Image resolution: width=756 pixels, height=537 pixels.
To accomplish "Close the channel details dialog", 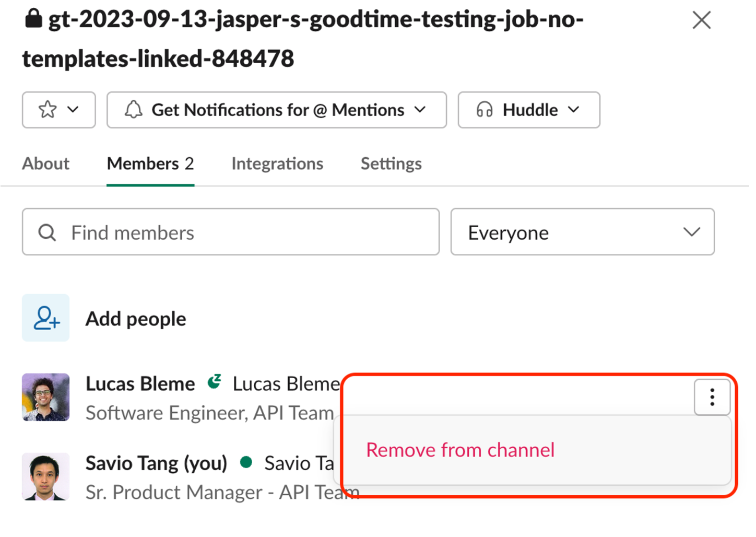I will tap(701, 20).
